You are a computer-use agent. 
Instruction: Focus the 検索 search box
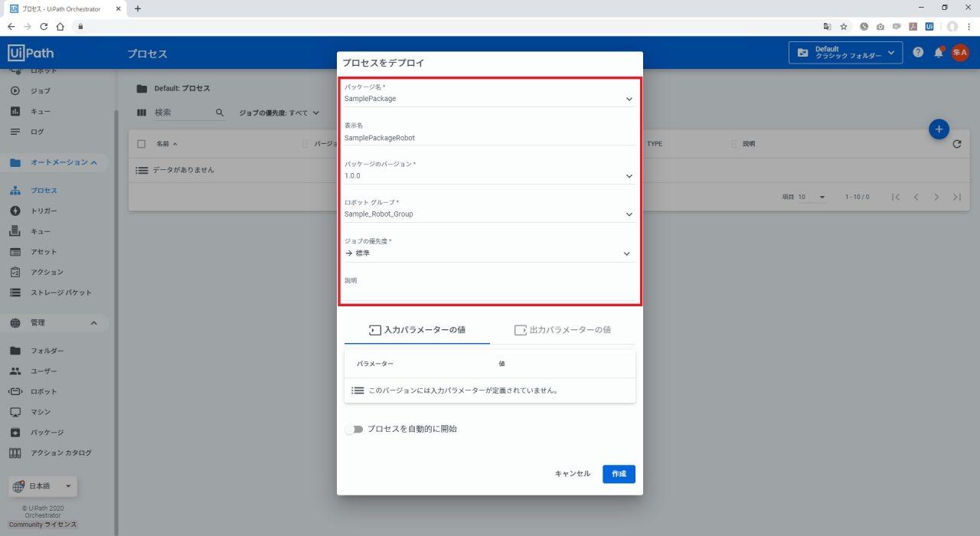coord(182,113)
